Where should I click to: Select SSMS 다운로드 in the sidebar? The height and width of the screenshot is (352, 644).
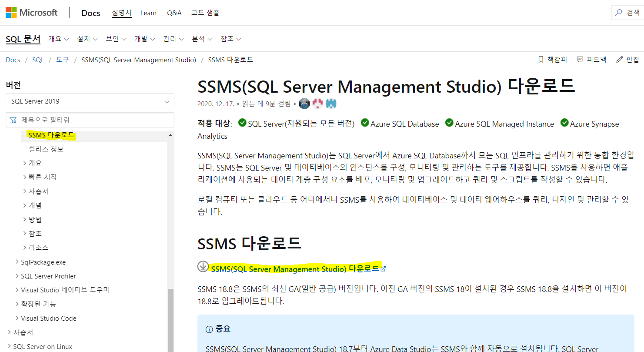[x=51, y=135]
